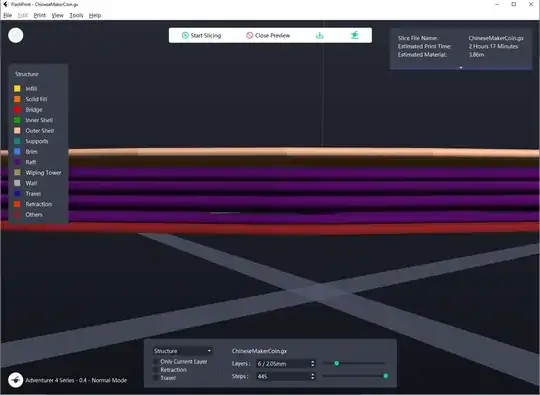Click the Steps spinner arrows

coord(313,376)
